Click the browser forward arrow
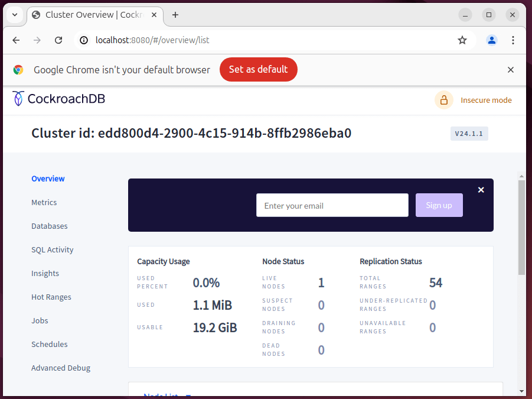This screenshot has height=399, width=532. tap(37, 40)
